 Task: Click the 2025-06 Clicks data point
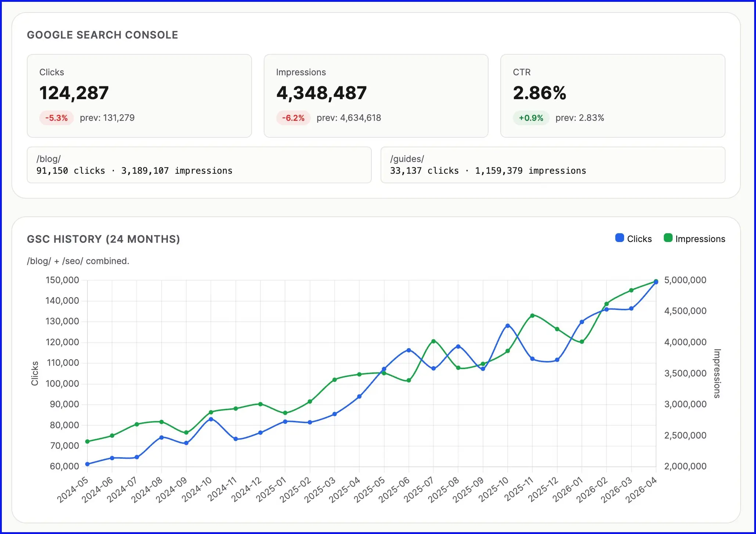[x=409, y=350]
